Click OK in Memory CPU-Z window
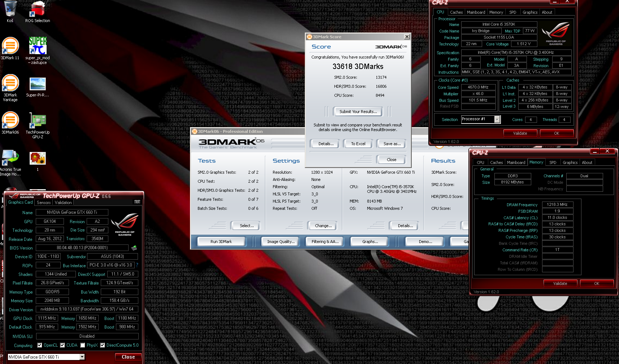This screenshot has width=619, height=364. [597, 283]
